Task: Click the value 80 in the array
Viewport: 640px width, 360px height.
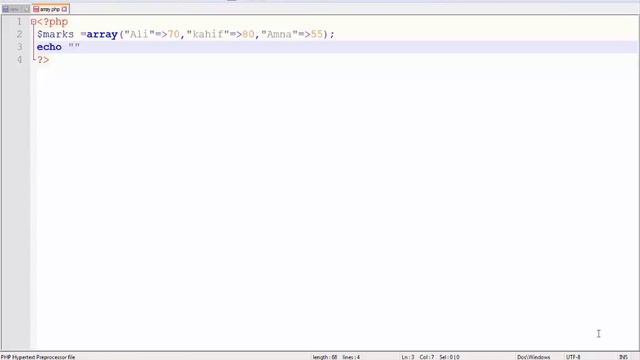Action: [248, 34]
